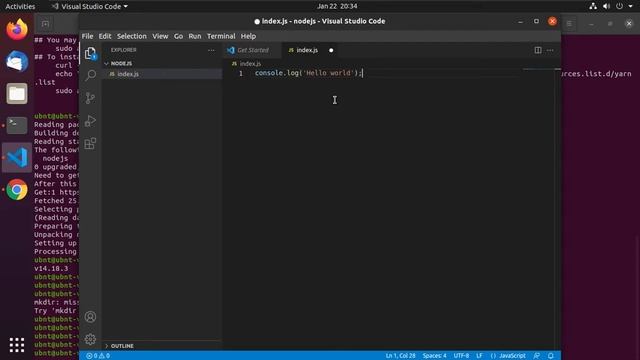Show Applications grid in dock
The width and height of the screenshot is (640, 360).
point(17,345)
